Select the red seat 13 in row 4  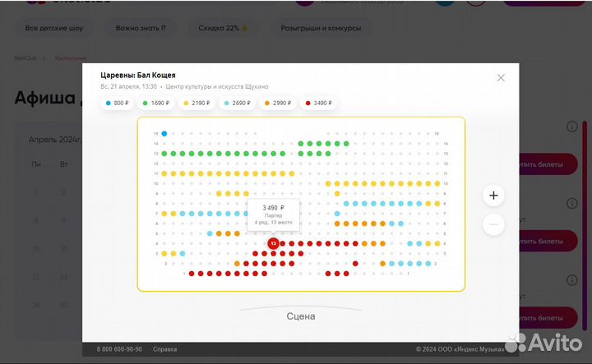point(273,244)
